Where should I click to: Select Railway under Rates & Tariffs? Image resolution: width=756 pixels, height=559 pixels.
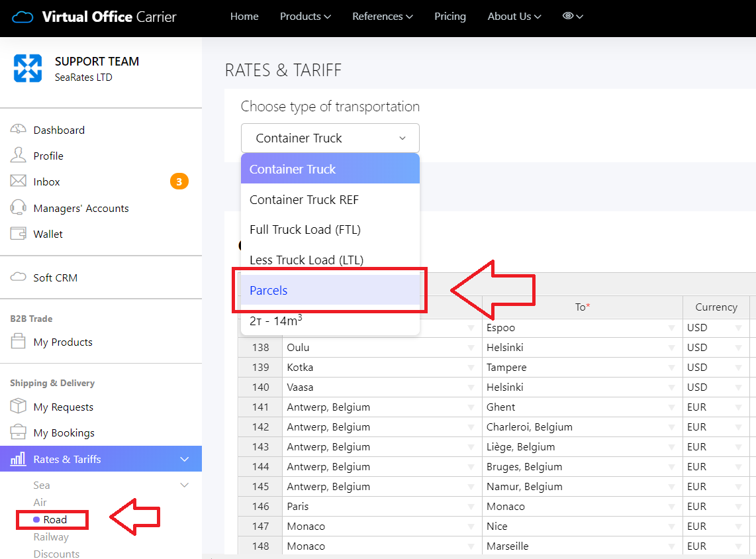coord(51,537)
